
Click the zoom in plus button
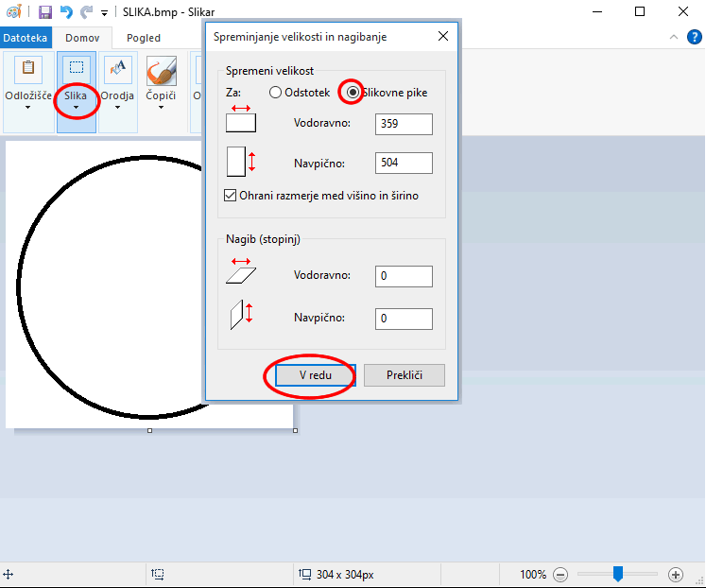click(x=675, y=574)
